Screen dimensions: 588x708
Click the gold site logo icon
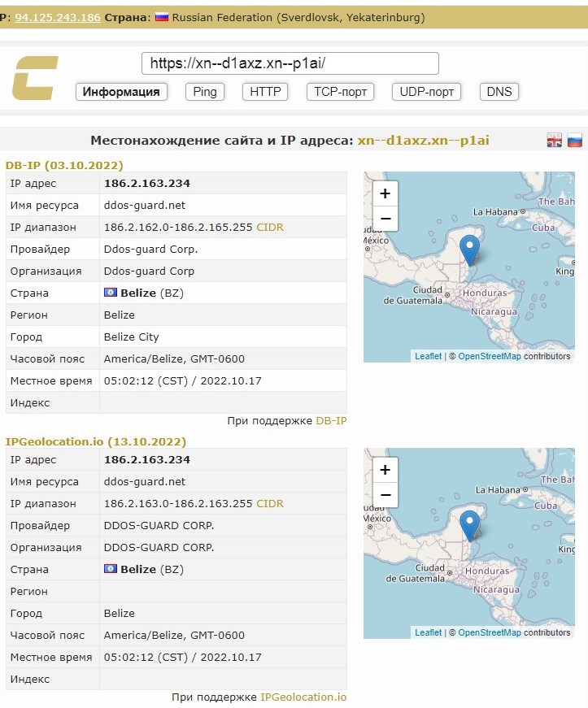coord(35,78)
